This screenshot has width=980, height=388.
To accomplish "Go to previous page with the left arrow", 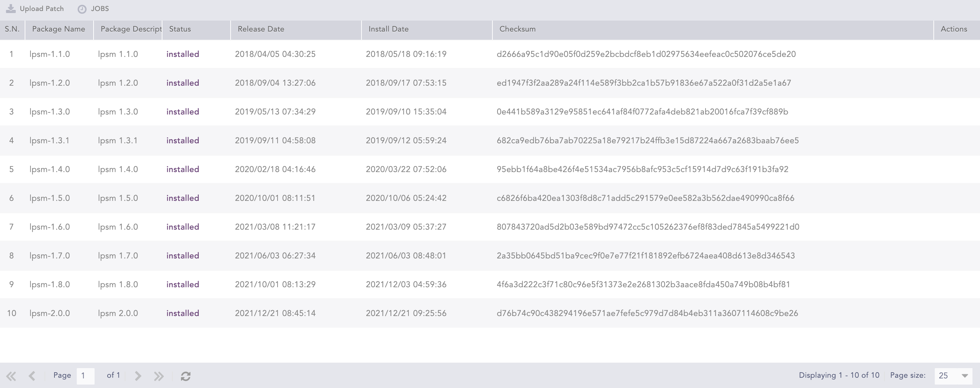I will pos(32,376).
